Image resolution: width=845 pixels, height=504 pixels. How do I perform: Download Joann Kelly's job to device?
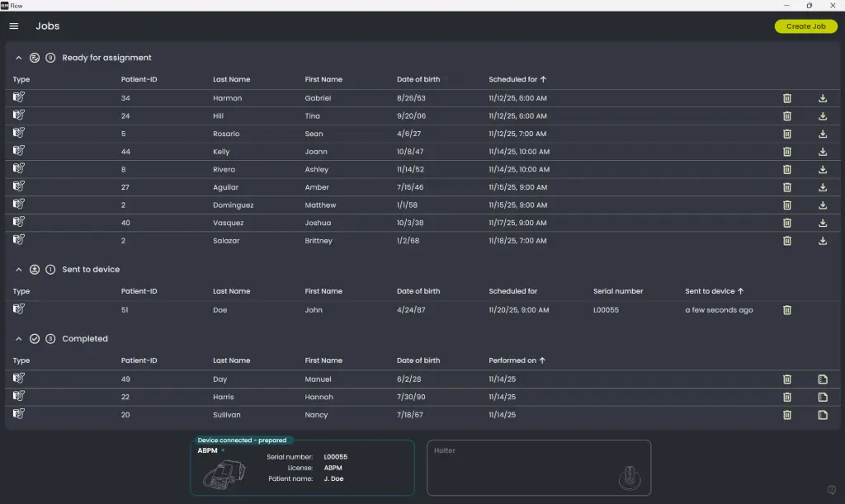click(x=822, y=152)
